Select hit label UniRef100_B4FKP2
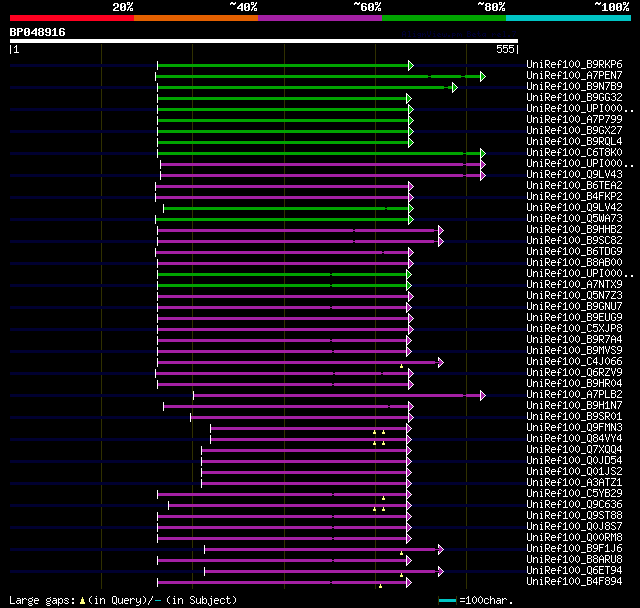 point(574,197)
